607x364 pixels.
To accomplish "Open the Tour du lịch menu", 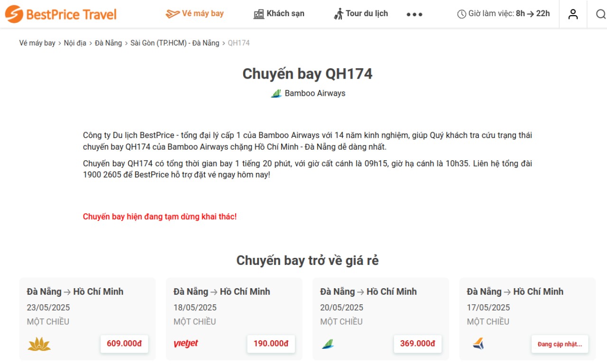I will point(360,14).
